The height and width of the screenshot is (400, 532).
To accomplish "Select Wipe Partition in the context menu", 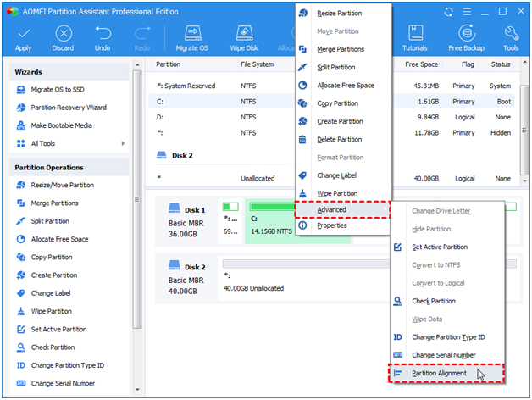I will (343, 193).
